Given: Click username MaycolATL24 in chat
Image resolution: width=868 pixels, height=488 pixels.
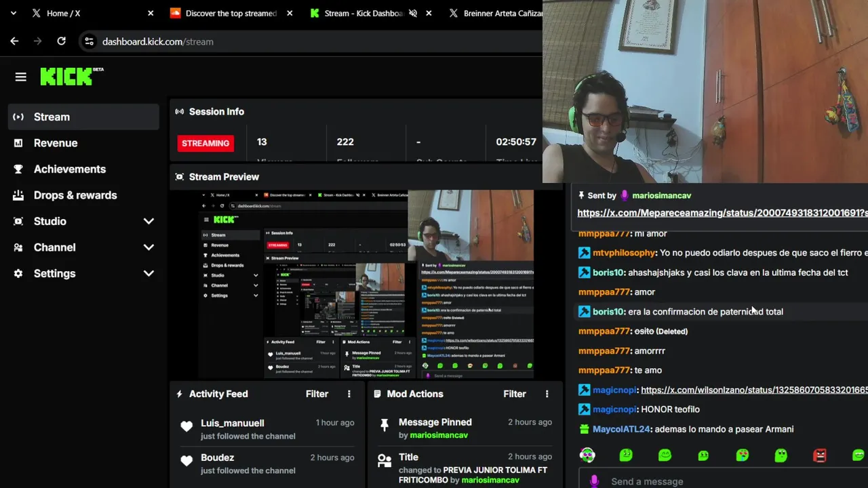Looking at the screenshot, I should (621, 429).
